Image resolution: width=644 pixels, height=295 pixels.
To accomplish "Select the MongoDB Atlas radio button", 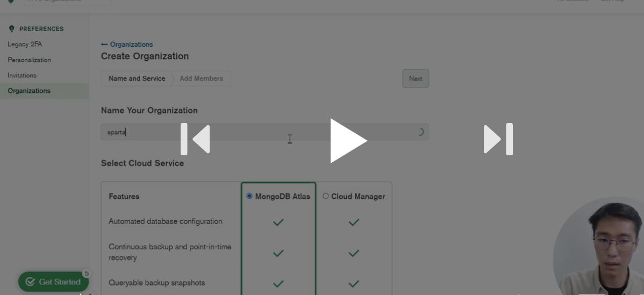I will click(x=249, y=196).
